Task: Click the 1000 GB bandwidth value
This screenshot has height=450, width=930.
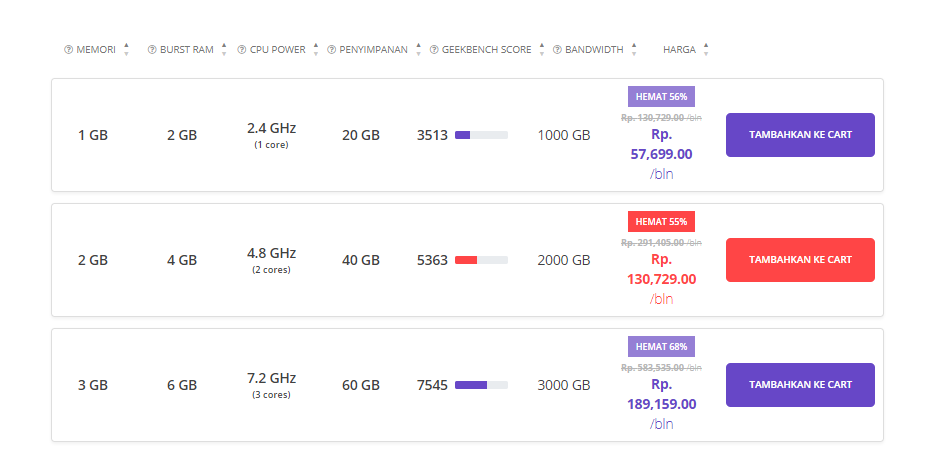Action: pos(564,136)
